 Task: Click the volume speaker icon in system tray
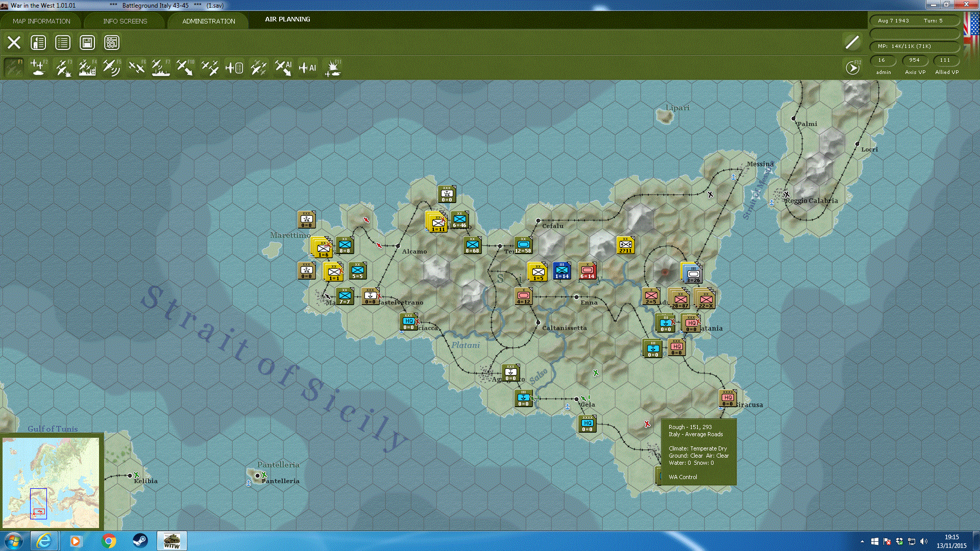click(x=924, y=541)
